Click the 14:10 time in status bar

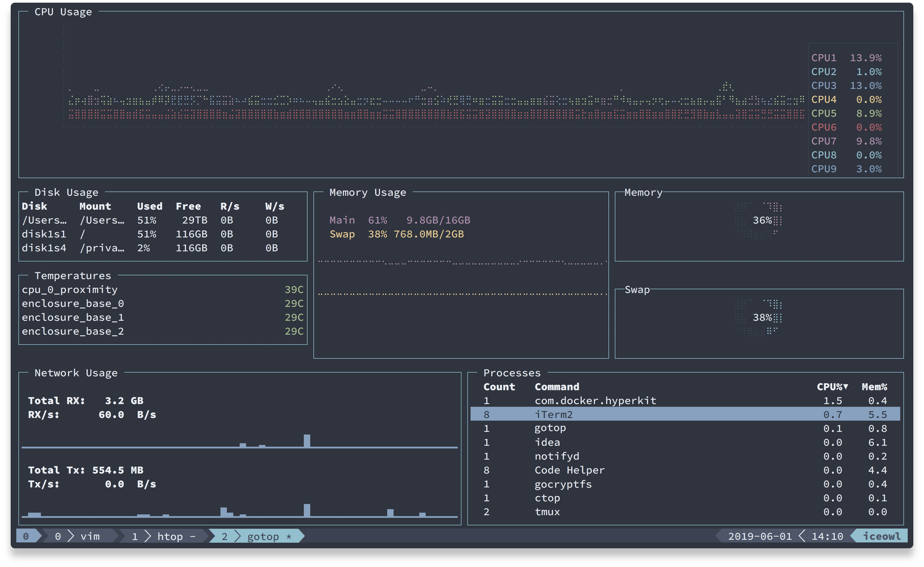click(827, 536)
